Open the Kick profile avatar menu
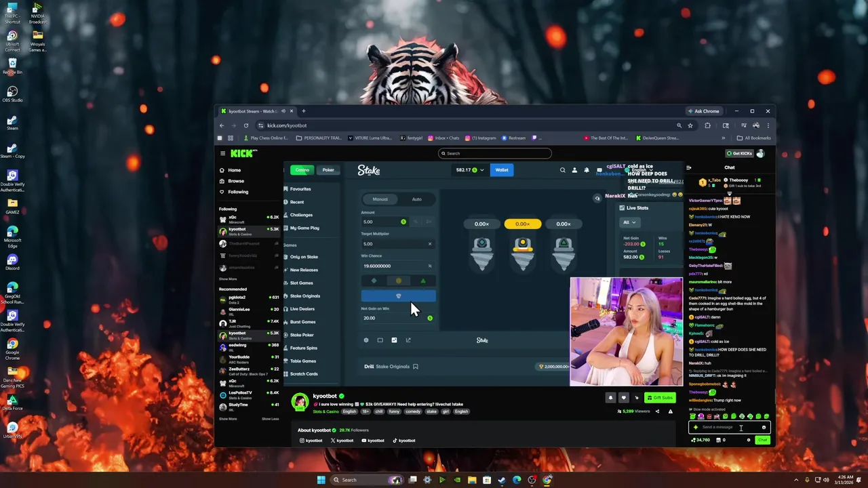The width and height of the screenshot is (868, 488). click(761, 153)
